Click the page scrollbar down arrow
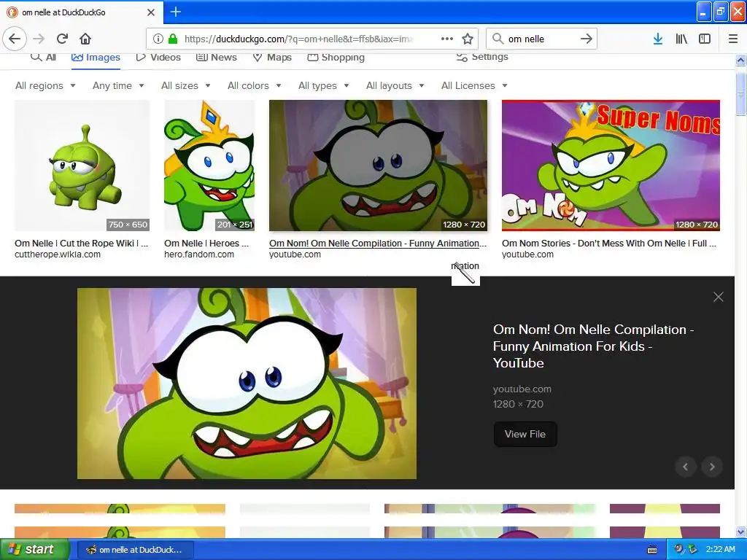Image resolution: width=747 pixels, height=560 pixels. (x=740, y=532)
